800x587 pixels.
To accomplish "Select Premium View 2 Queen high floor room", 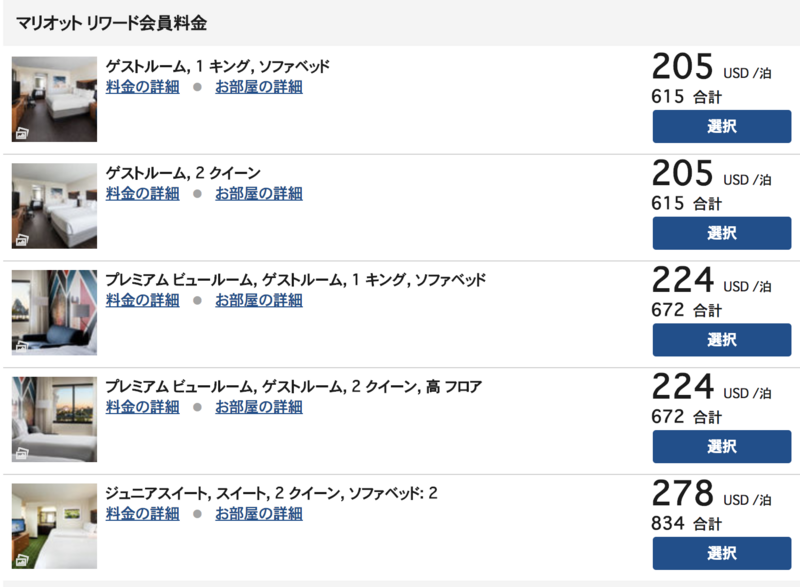I will 721,446.
